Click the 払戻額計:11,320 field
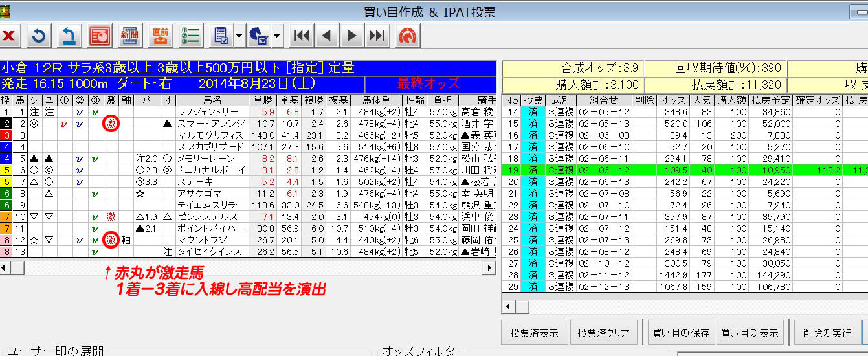Image resolution: width=868 pixels, height=356 pixels. coord(715,84)
